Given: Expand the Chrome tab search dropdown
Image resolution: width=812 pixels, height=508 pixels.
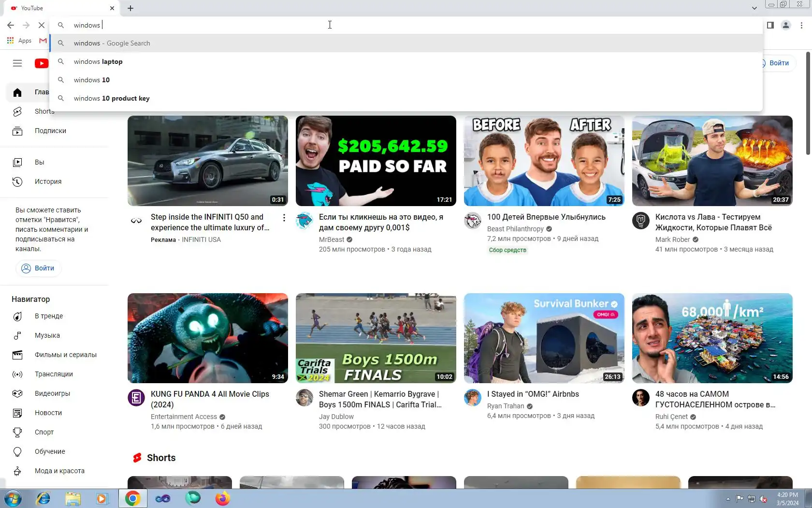Looking at the screenshot, I should pyautogui.click(x=754, y=8).
